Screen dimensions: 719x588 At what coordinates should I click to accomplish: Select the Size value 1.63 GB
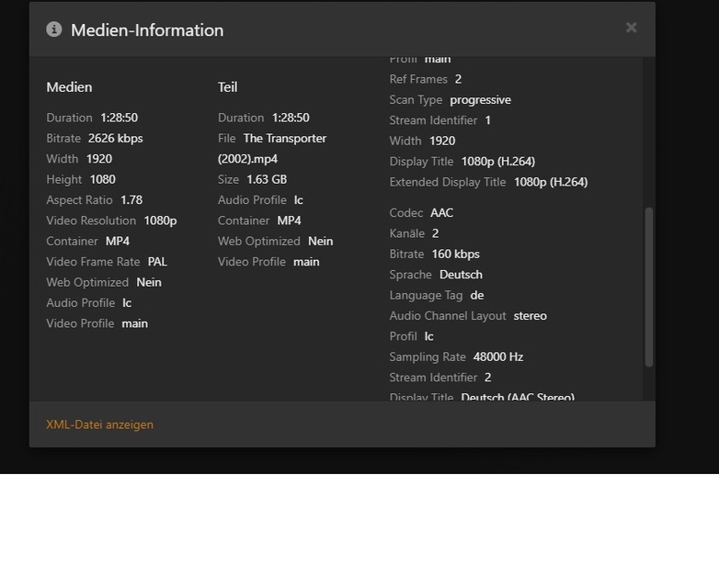pyautogui.click(x=267, y=179)
